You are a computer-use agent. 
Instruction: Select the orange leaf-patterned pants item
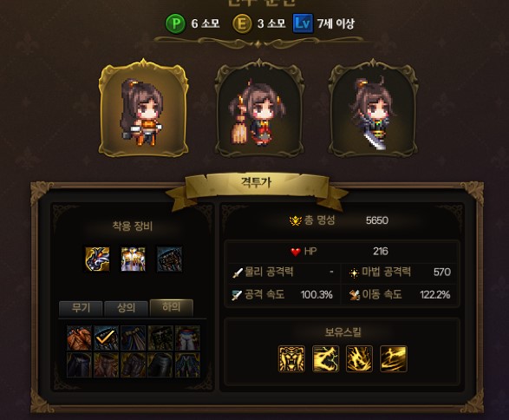coord(79,338)
